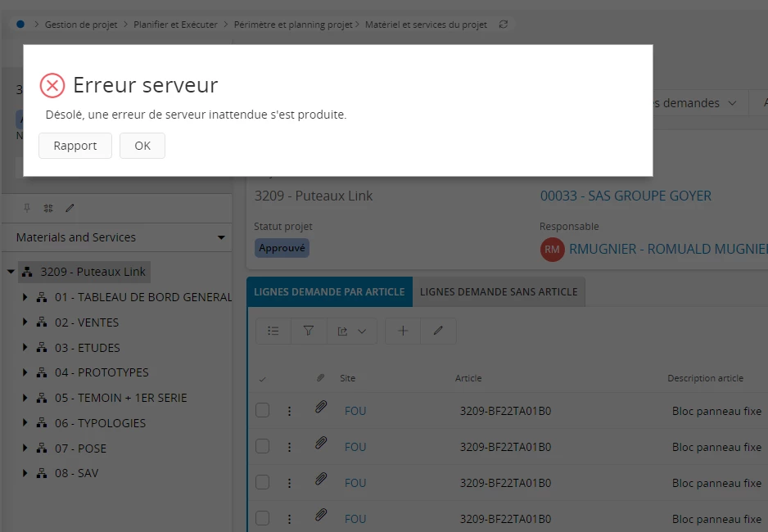Check the first table row checkbox
Image resolution: width=768 pixels, height=532 pixels.
coord(263,410)
